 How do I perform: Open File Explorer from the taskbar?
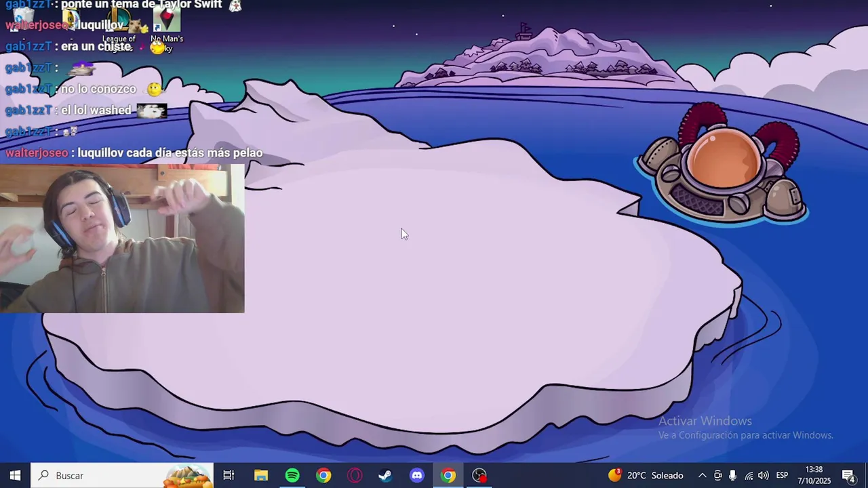(261, 475)
